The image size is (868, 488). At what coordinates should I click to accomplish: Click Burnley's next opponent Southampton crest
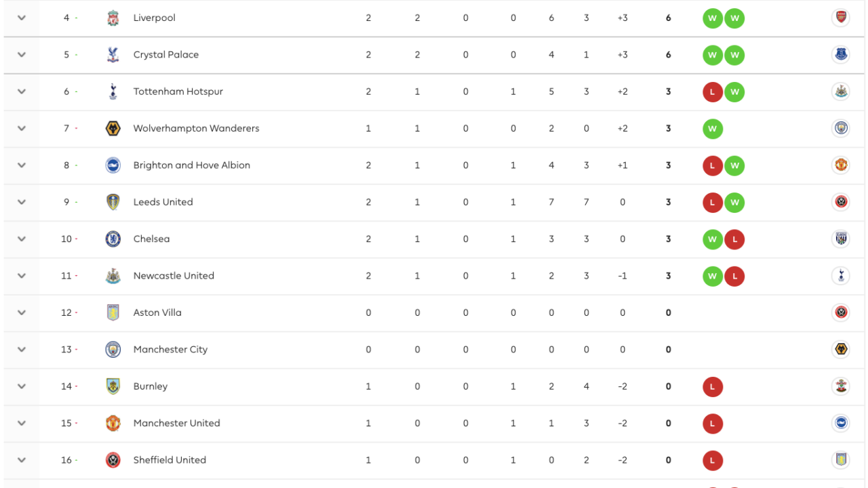(840, 386)
